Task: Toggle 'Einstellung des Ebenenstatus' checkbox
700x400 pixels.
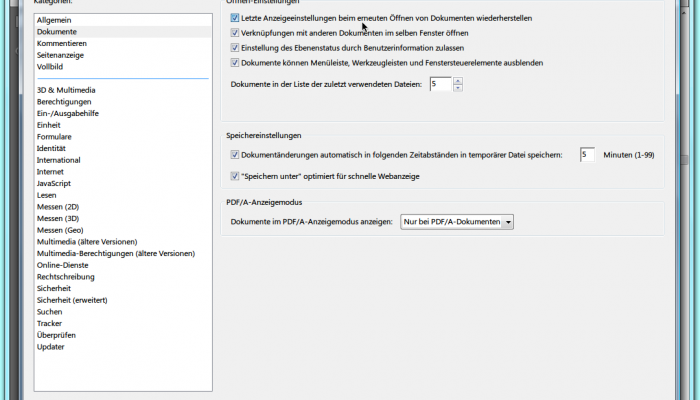Action: click(234, 48)
